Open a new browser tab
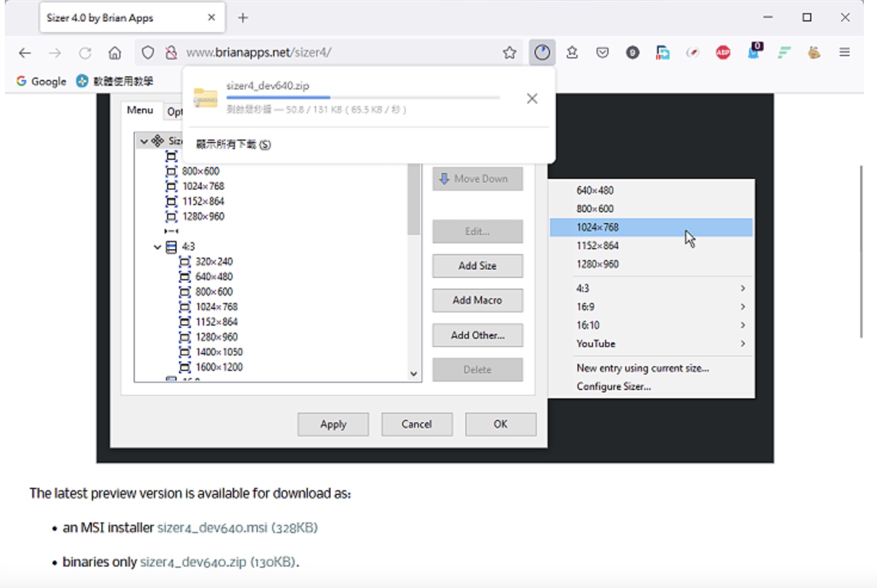 point(243,18)
